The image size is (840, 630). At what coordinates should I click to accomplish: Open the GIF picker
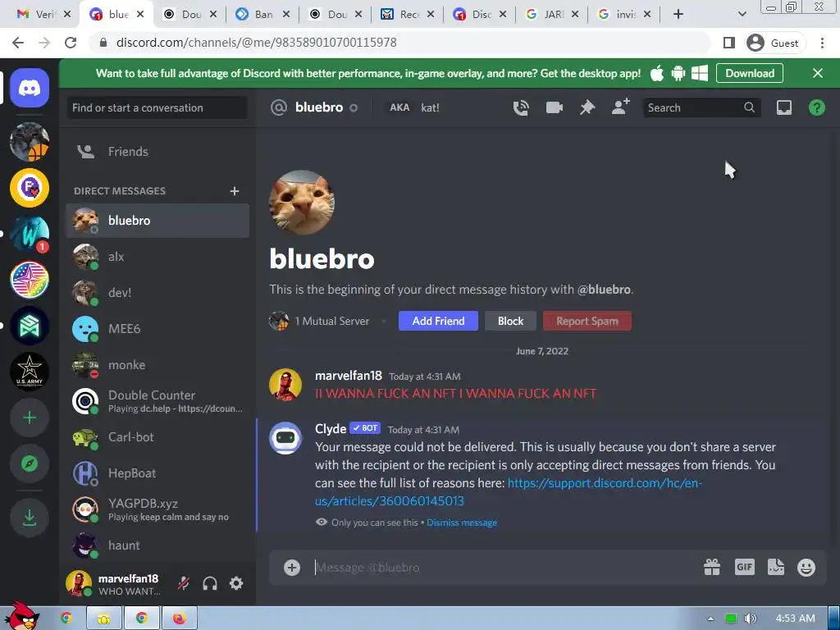745,567
